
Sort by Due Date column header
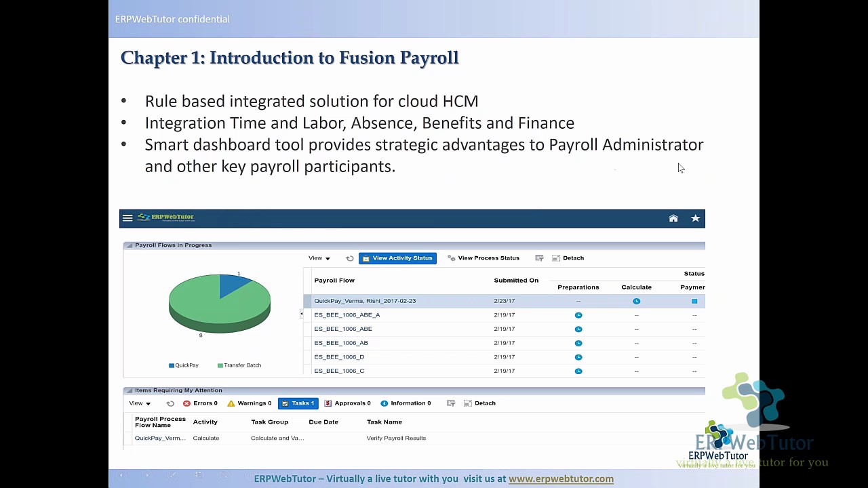pyautogui.click(x=323, y=422)
